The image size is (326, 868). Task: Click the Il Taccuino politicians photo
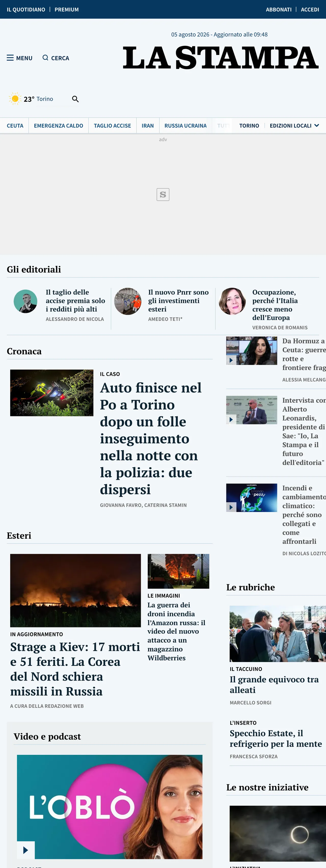tap(278, 634)
